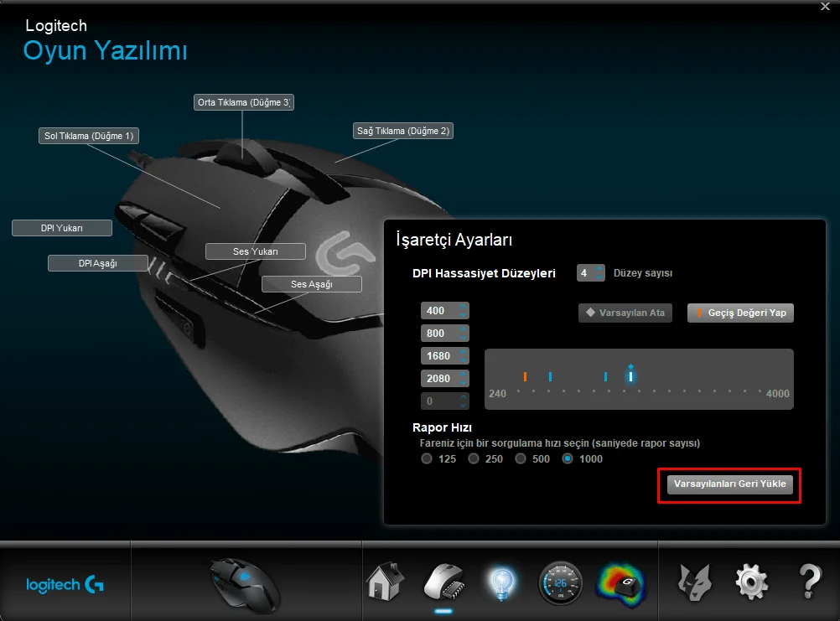Image resolution: width=840 pixels, height=621 pixels.
Task: Select the 1680 DPI marker on slider
Action: pyautogui.click(x=605, y=377)
